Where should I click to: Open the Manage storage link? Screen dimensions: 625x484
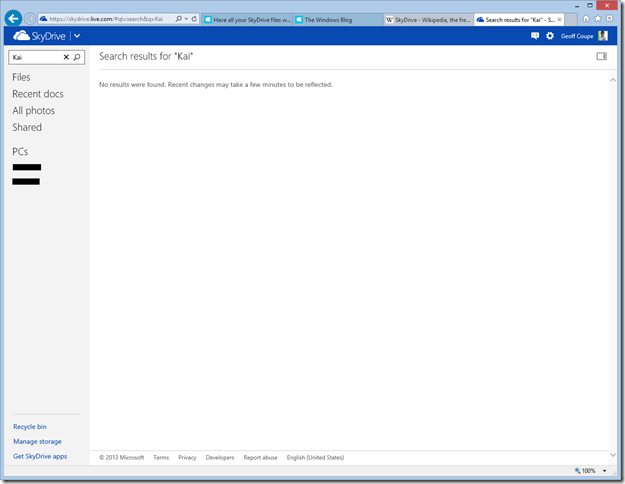[37, 441]
